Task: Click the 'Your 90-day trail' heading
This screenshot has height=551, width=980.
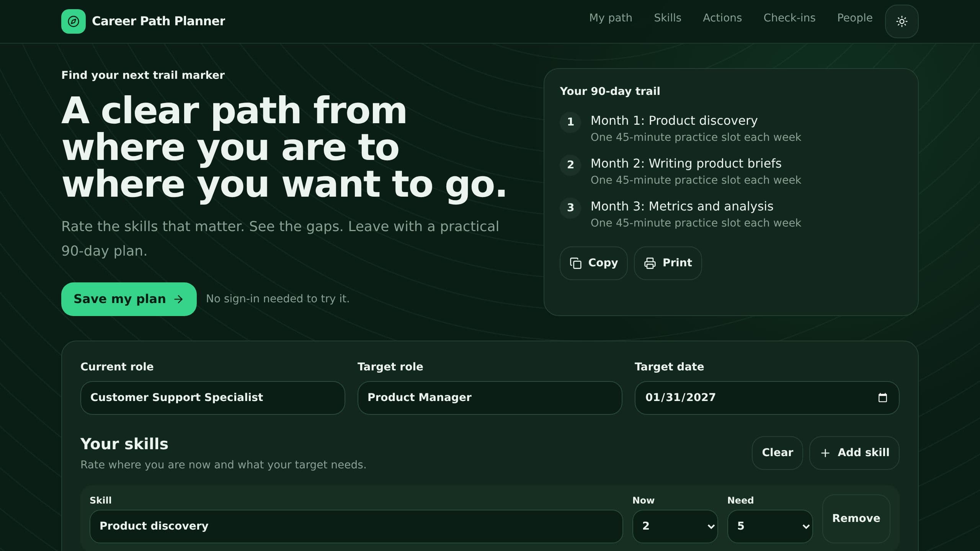Action: click(x=610, y=91)
